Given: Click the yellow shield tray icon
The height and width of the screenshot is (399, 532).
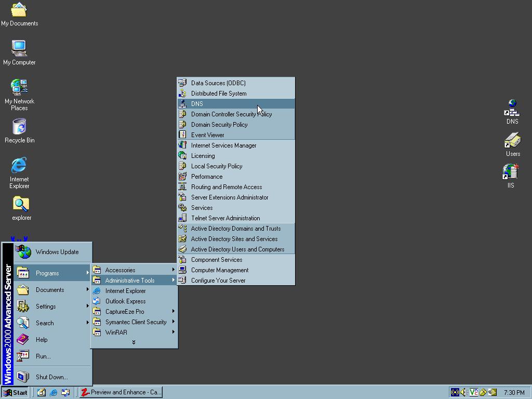Looking at the screenshot, I should tap(483, 393).
